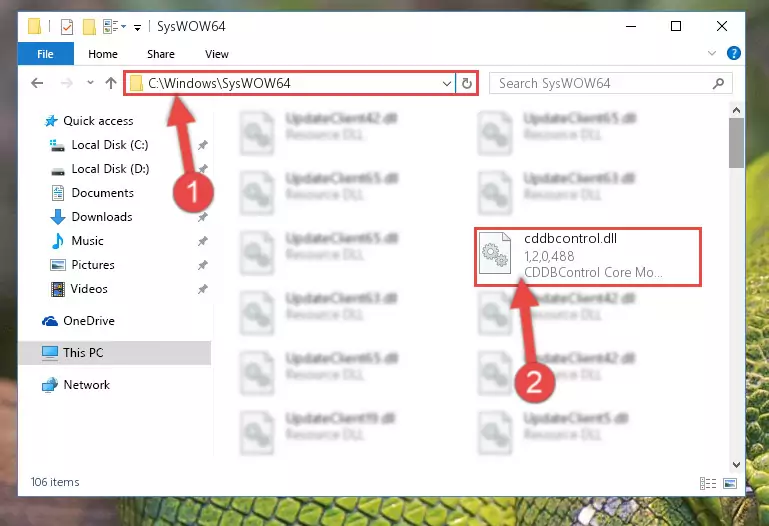Click the search magnifier icon
769x526 pixels.
click(x=718, y=83)
